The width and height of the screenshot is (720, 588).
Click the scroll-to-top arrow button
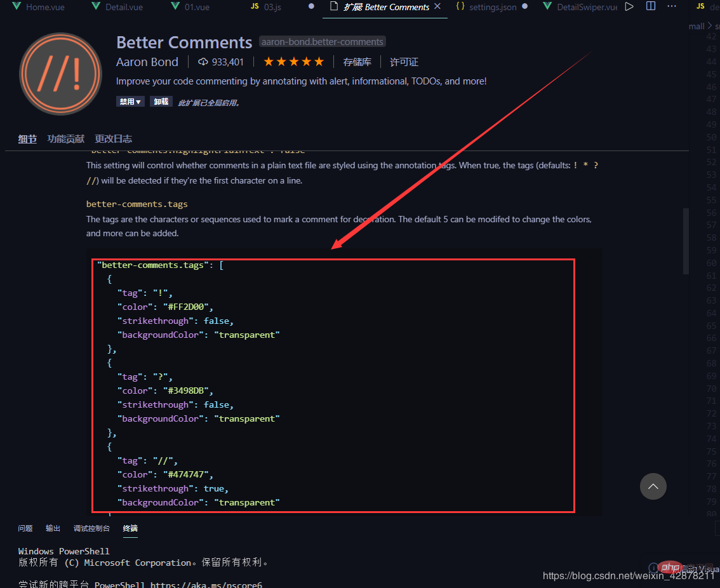coord(653,486)
